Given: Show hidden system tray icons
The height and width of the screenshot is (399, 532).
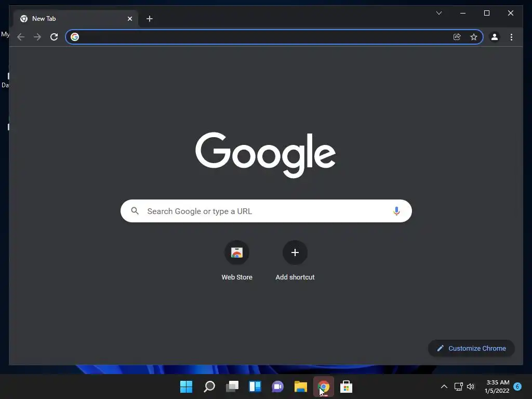Looking at the screenshot, I should [x=444, y=387].
